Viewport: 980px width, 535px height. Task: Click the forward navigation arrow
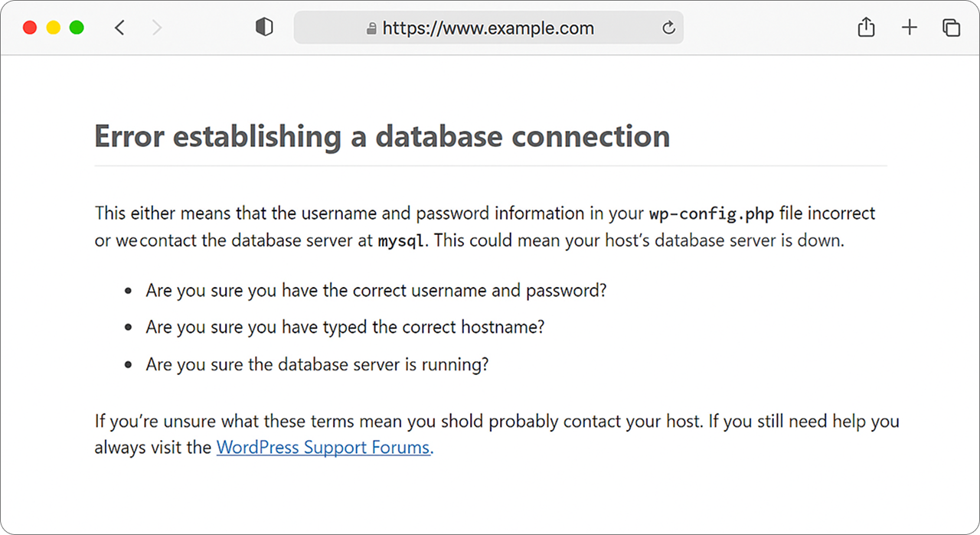(x=157, y=28)
